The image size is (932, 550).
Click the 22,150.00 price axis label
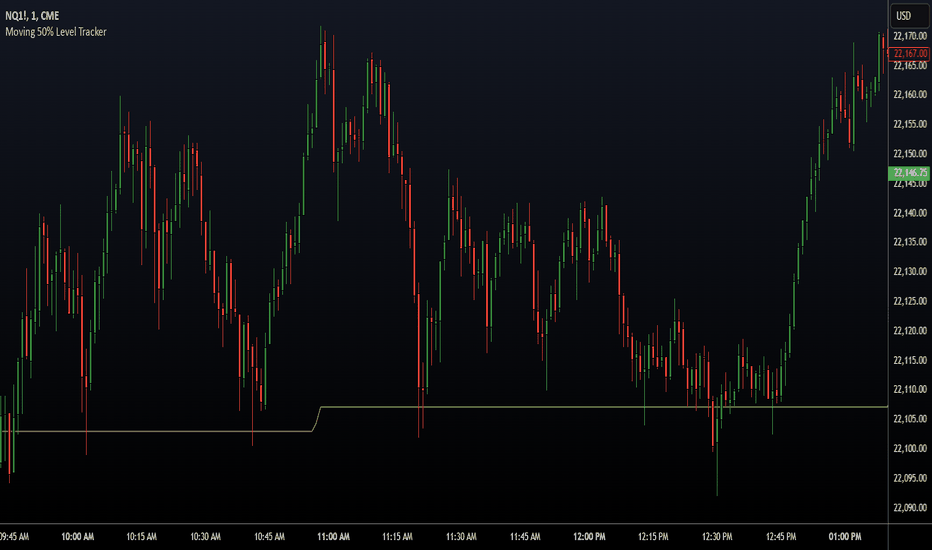[910, 153]
